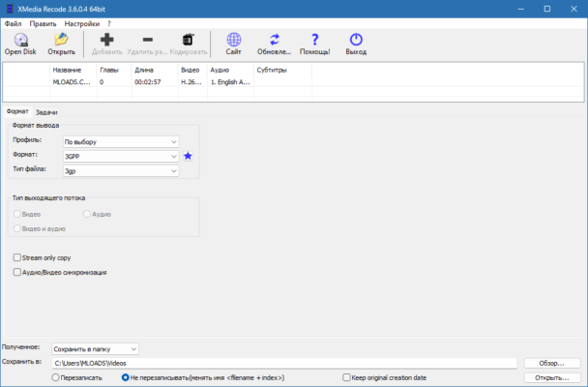Viewport: 588px width, 387px height.
Task: Click the XMedia Recode title bar icon
Action: click(x=10, y=9)
